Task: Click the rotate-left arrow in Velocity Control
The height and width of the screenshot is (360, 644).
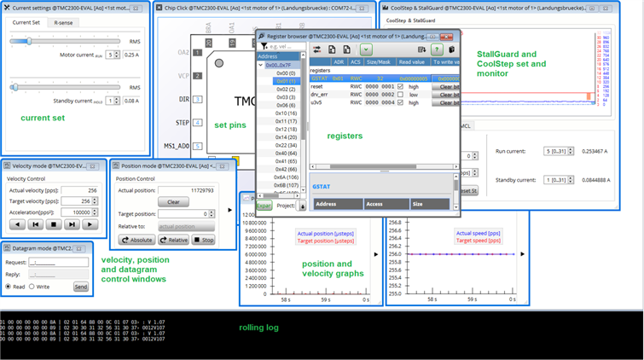Action: [16, 224]
